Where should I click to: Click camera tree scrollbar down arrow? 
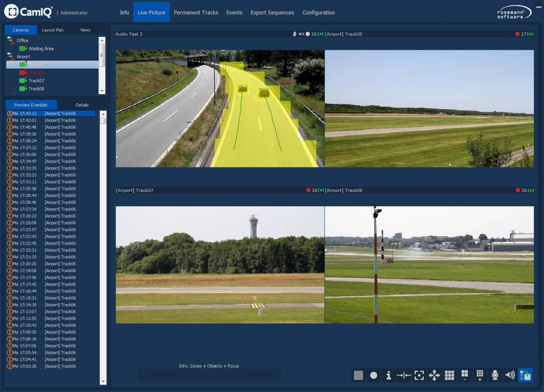(102, 91)
